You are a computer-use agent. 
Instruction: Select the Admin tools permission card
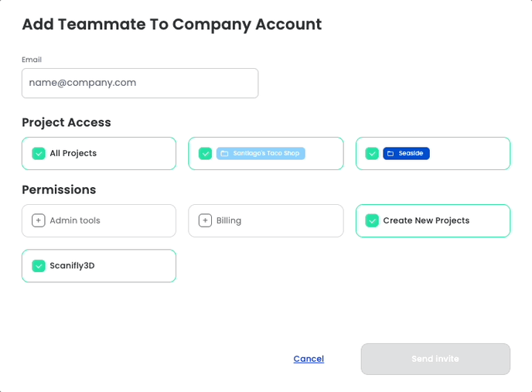tap(99, 220)
